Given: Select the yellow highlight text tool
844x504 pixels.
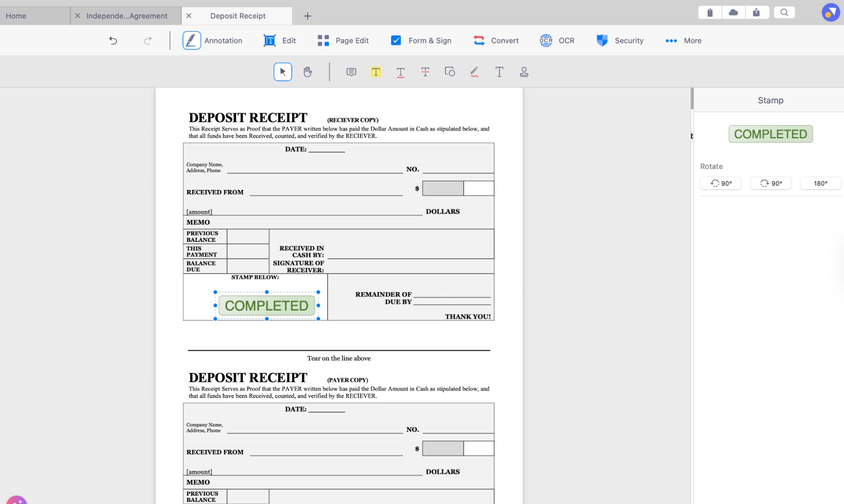Looking at the screenshot, I should [x=375, y=72].
